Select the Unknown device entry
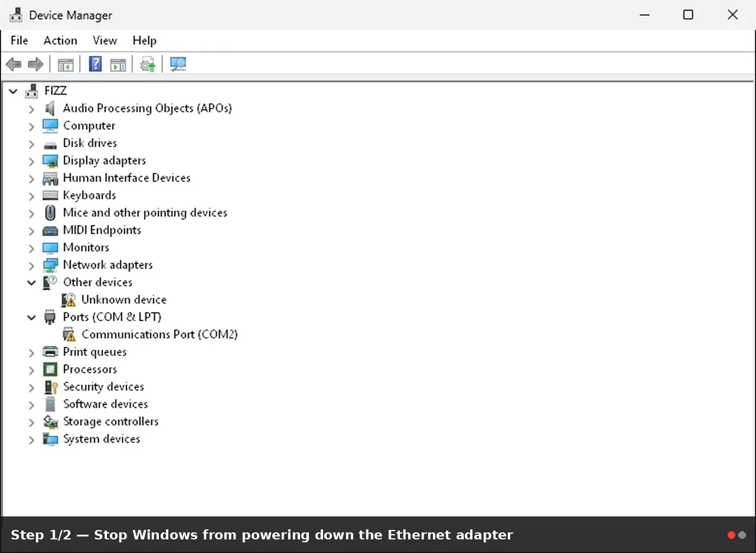Screen dimensions: 756x553 click(x=123, y=300)
